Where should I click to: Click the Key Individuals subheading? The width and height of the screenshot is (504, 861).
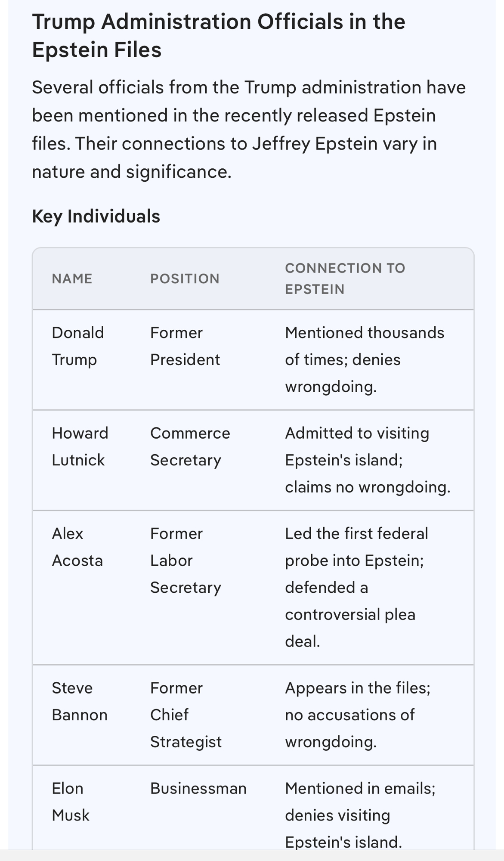point(96,216)
